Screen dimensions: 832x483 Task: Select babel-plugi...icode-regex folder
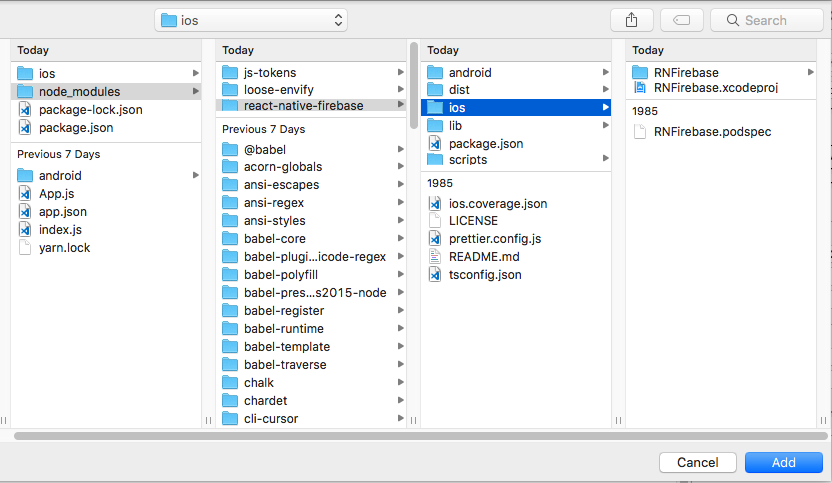tap(311, 257)
